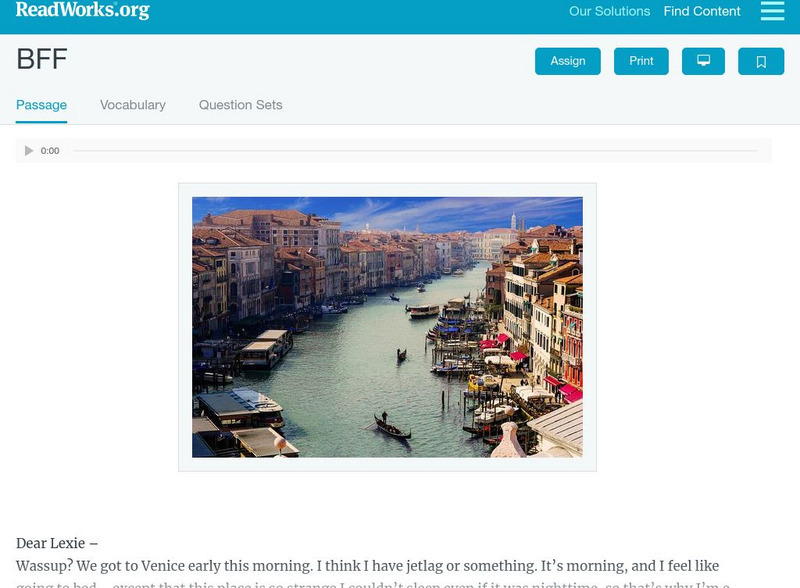Assign the BFF passage
The image size is (800, 588).
pos(567,61)
